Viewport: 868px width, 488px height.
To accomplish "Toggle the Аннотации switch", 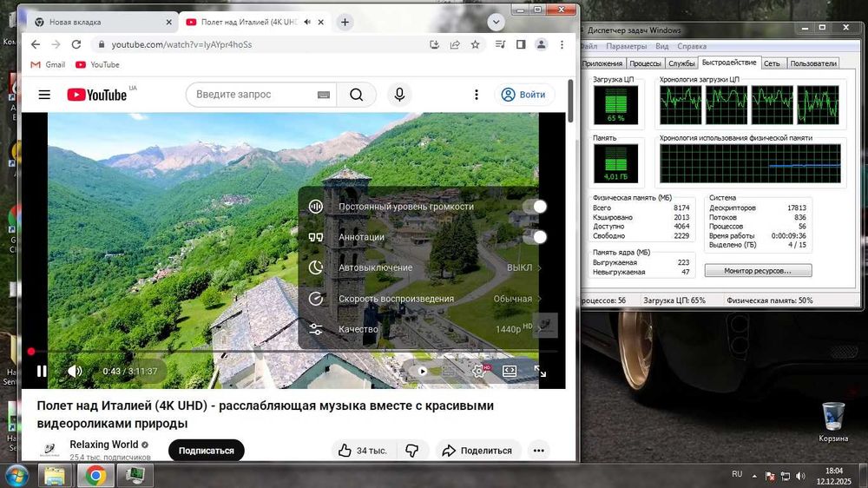I will pos(535,237).
